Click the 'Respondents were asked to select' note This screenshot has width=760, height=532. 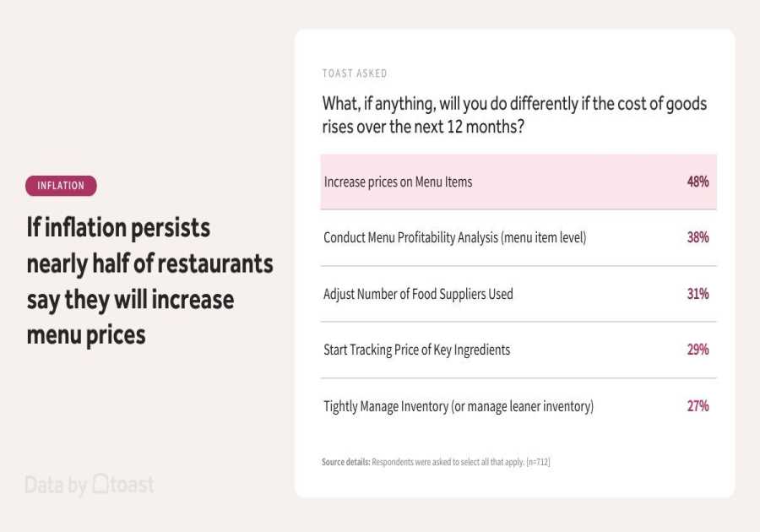coord(448,462)
